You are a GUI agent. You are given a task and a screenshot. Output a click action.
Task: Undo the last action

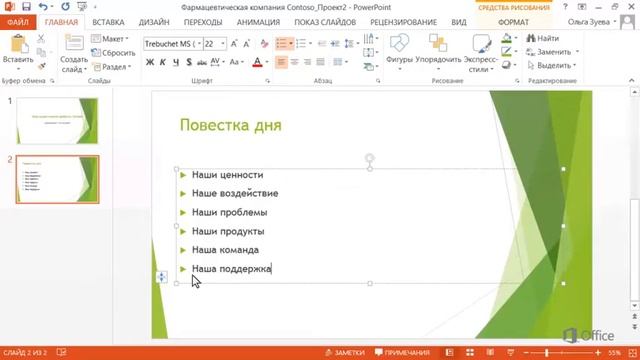(x=43, y=7)
